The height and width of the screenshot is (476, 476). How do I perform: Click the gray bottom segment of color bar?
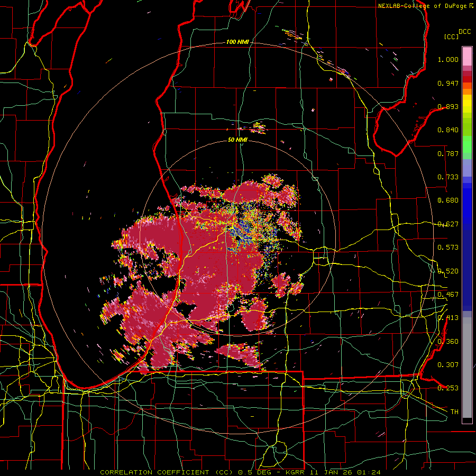467,370
